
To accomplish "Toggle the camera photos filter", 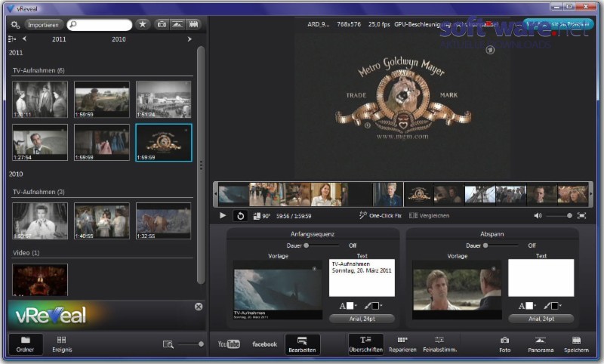I will point(162,25).
